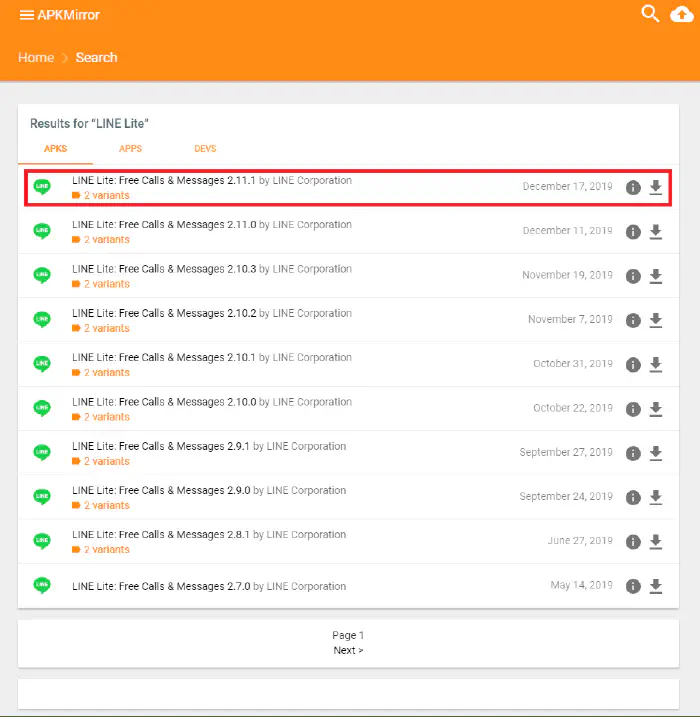Click the LINE app icon for version 2.7.0
700x717 pixels.
42,585
